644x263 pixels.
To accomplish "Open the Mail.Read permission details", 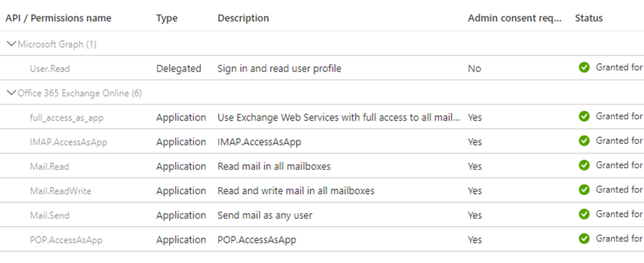I will point(49,167).
